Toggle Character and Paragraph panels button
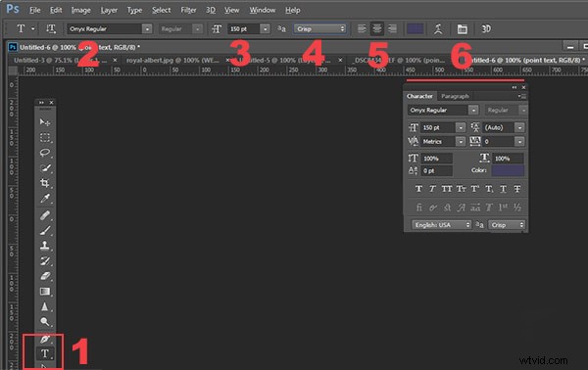The width and height of the screenshot is (588, 370). point(462,28)
